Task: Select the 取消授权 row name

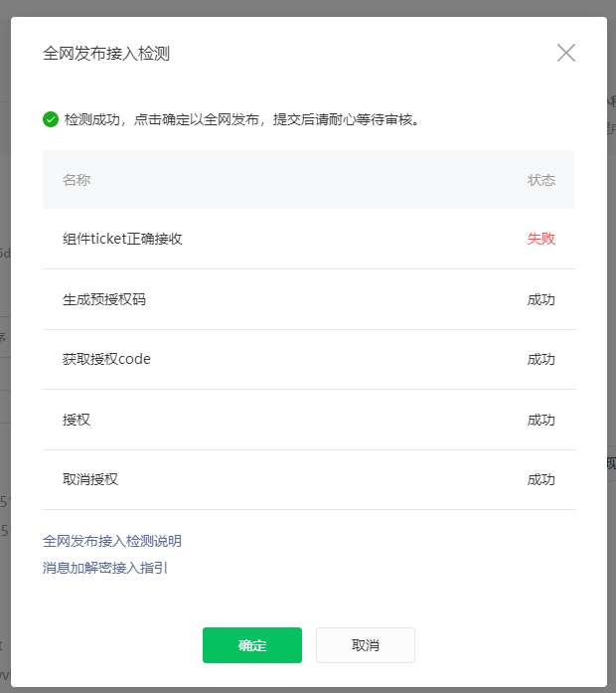Action: tap(90, 479)
